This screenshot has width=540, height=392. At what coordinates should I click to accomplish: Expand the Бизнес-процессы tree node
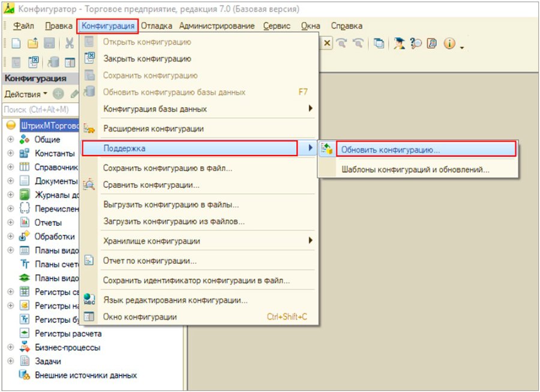coord(11,347)
